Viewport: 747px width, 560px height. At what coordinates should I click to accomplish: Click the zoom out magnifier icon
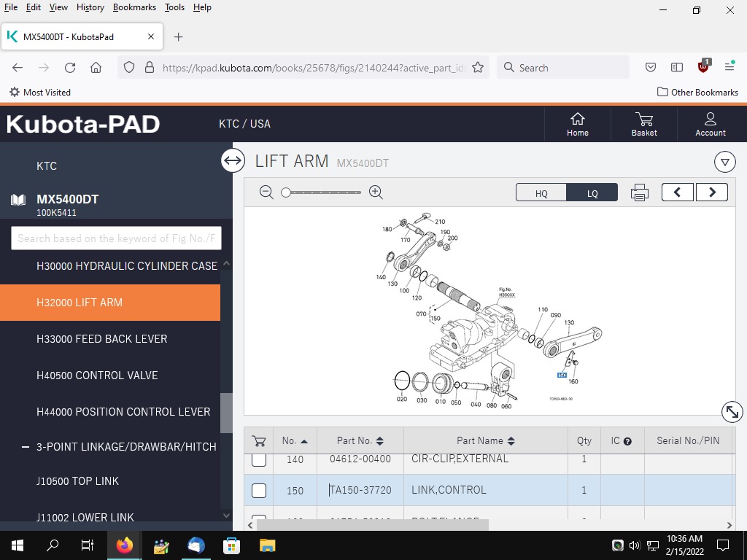266,192
